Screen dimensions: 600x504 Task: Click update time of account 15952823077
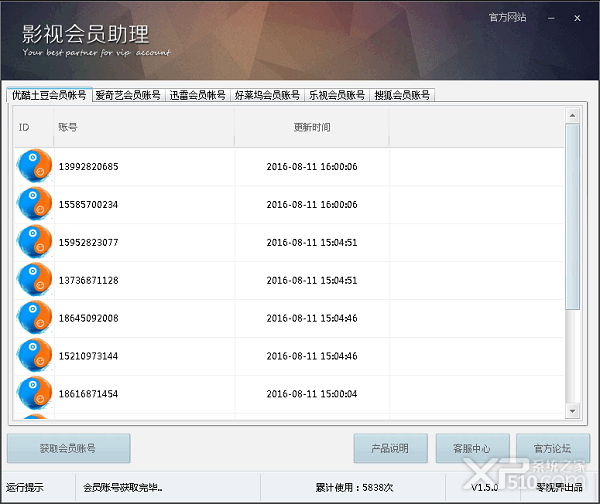point(312,242)
